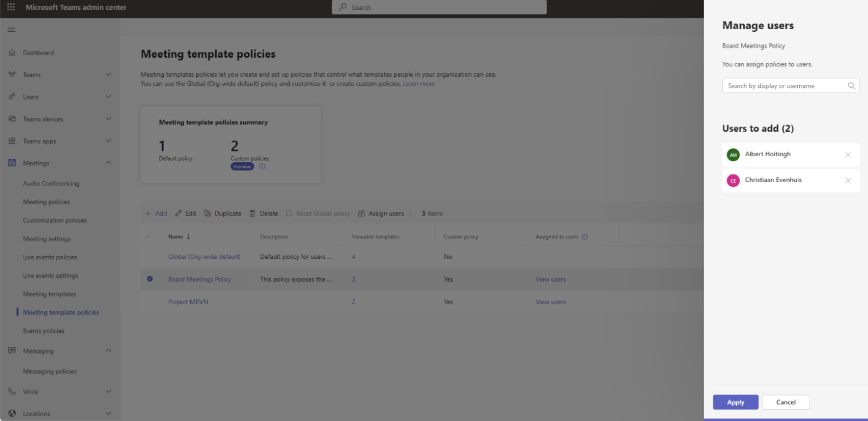Click Edit in the policy toolbar

point(185,213)
